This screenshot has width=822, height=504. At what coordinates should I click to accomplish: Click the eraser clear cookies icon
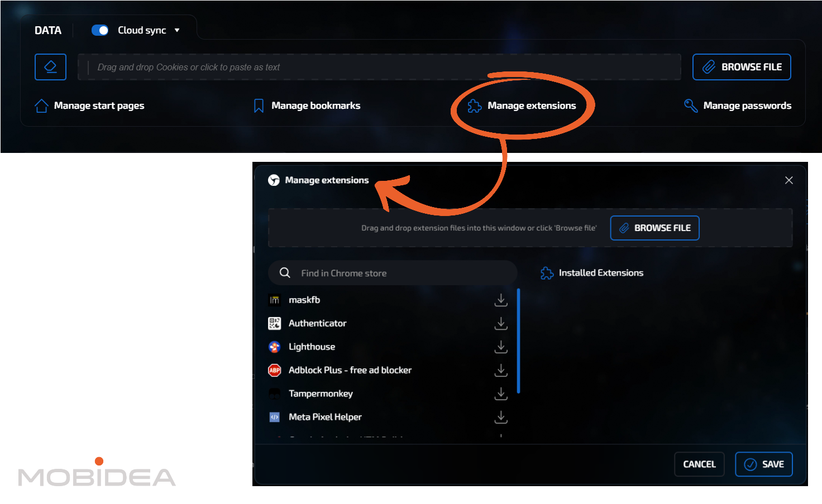coord(50,67)
